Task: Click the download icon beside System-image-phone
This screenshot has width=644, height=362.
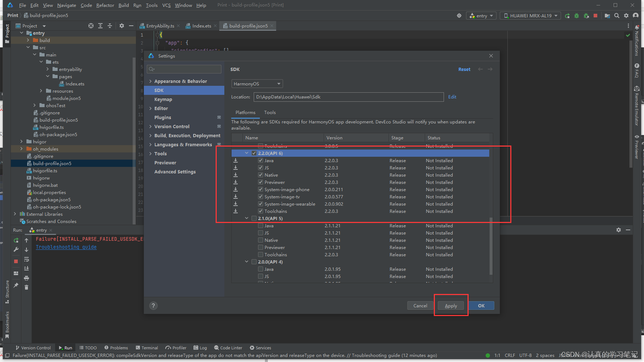Action: 236,189
